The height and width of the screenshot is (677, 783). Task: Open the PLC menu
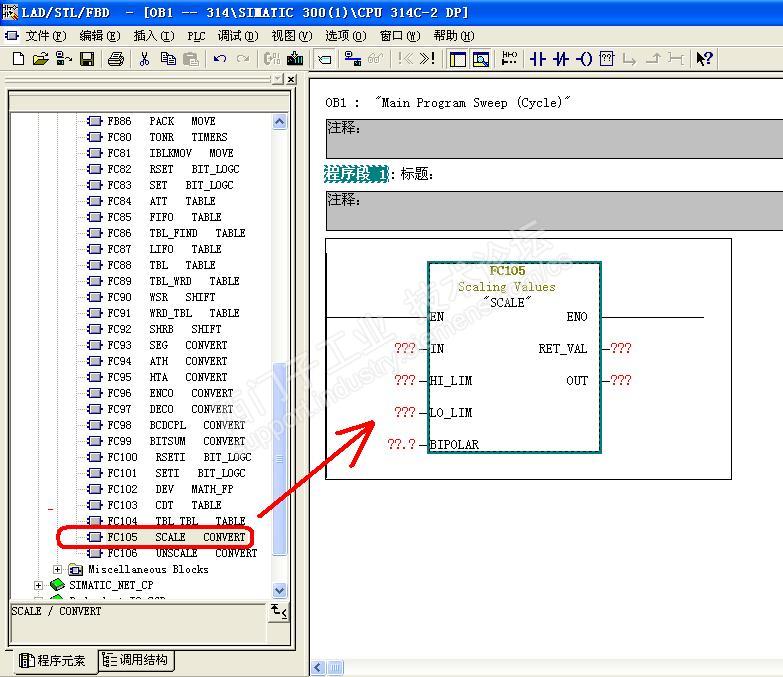click(x=196, y=36)
